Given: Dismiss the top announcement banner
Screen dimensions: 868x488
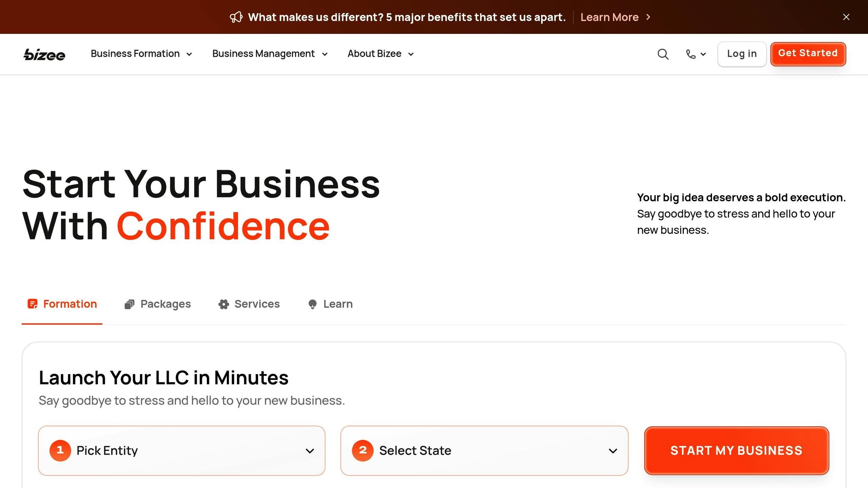Looking at the screenshot, I should point(846,17).
